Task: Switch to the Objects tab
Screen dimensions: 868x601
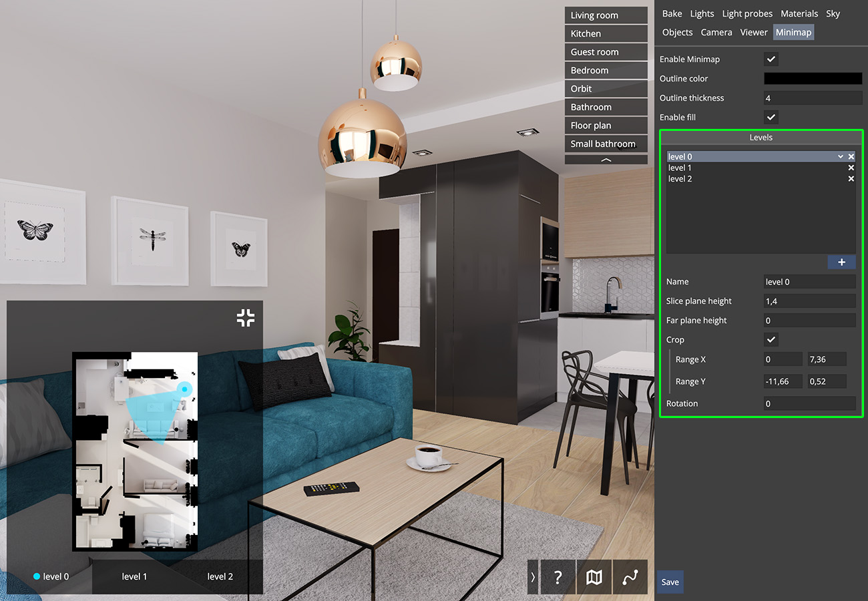Action: tap(678, 32)
